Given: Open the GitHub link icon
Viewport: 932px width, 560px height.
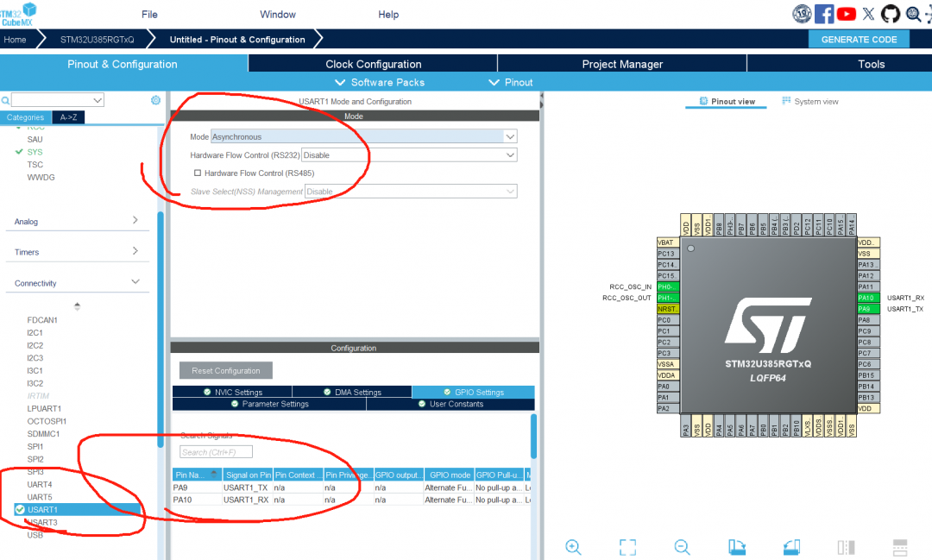Looking at the screenshot, I should tap(890, 14).
